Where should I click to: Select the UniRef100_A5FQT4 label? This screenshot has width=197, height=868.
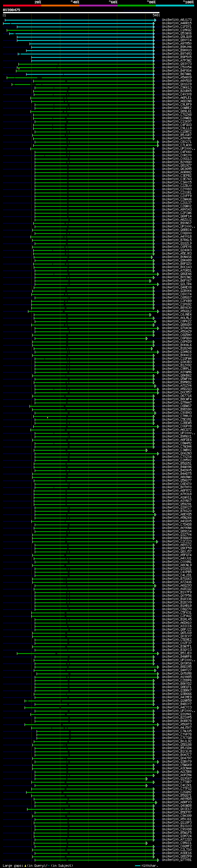click(x=177, y=555)
